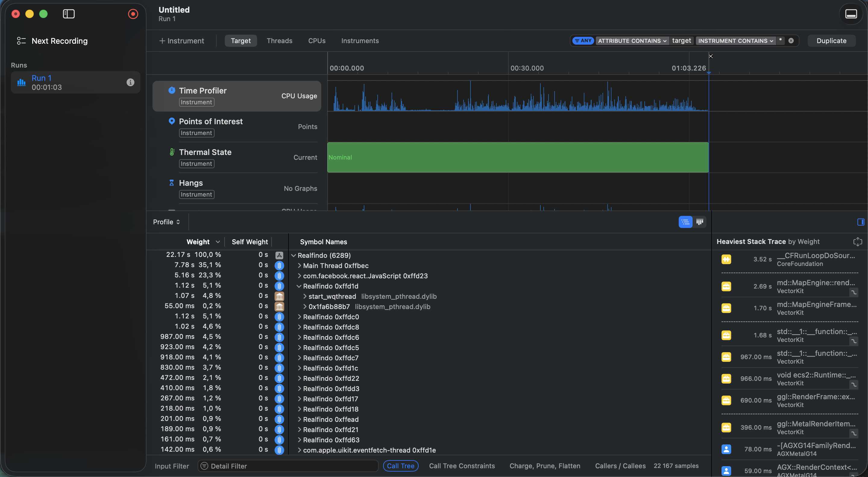Toggle the ANY filter match mode
Image resolution: width=868 pixels, height=477 pixels.
[x=583, y=41]
